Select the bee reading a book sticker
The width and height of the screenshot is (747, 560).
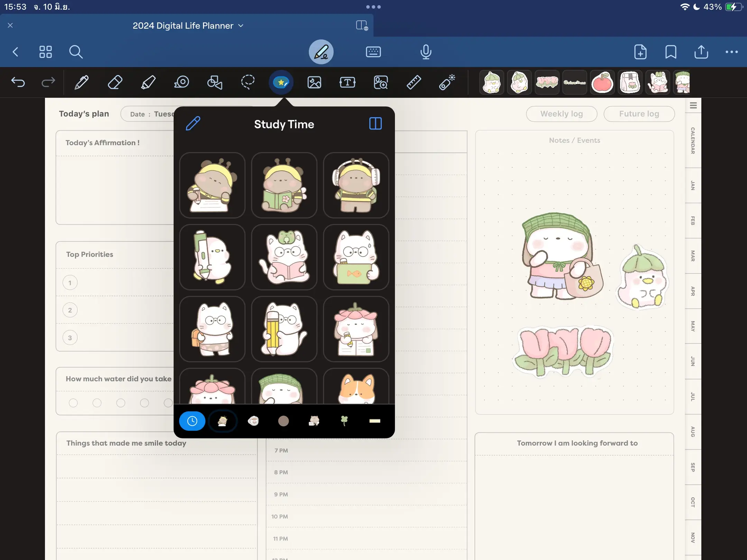pos(284,185)
